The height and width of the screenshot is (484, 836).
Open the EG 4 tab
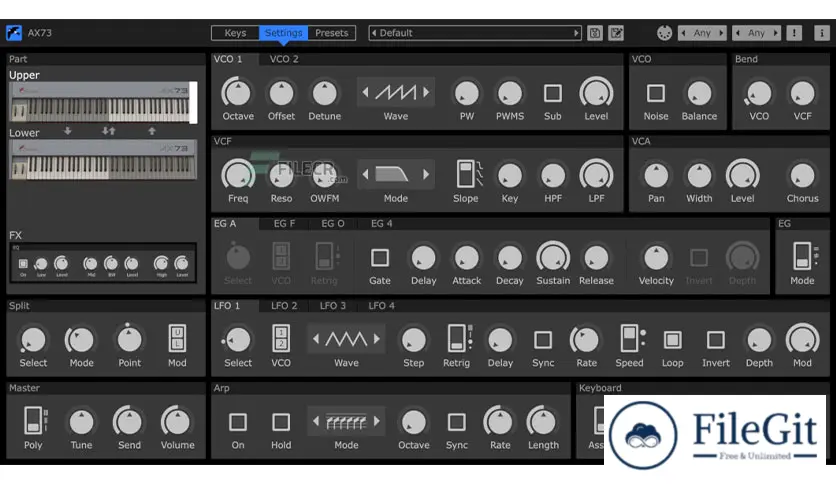click(382, 224)
